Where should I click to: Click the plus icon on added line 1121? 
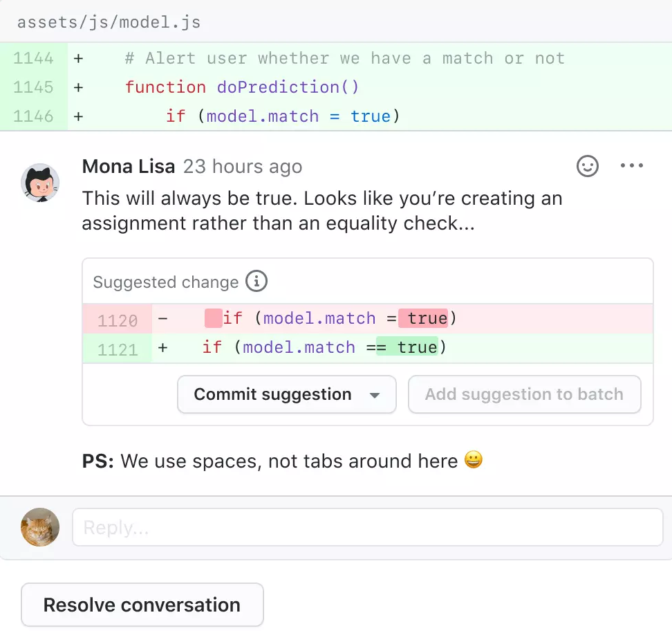160,347
